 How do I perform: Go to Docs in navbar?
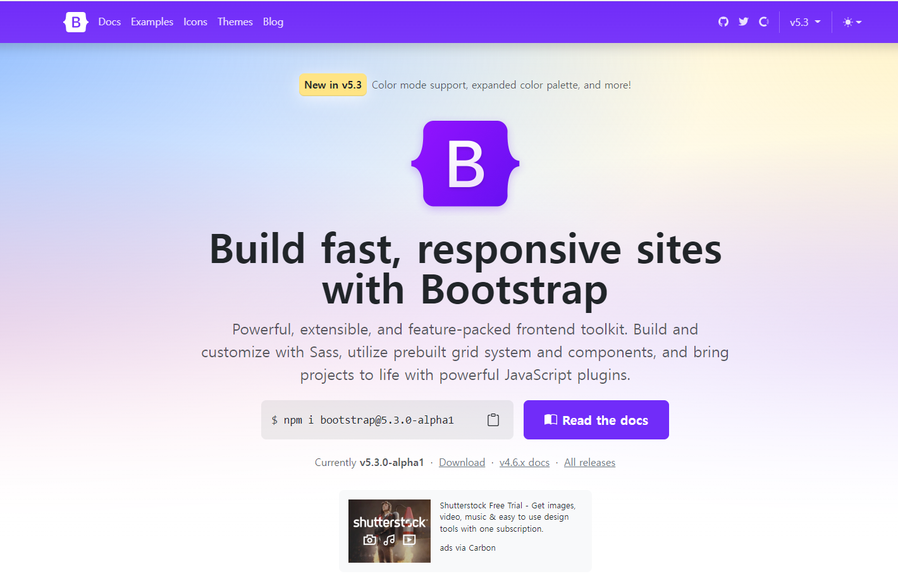coord(109,22)
